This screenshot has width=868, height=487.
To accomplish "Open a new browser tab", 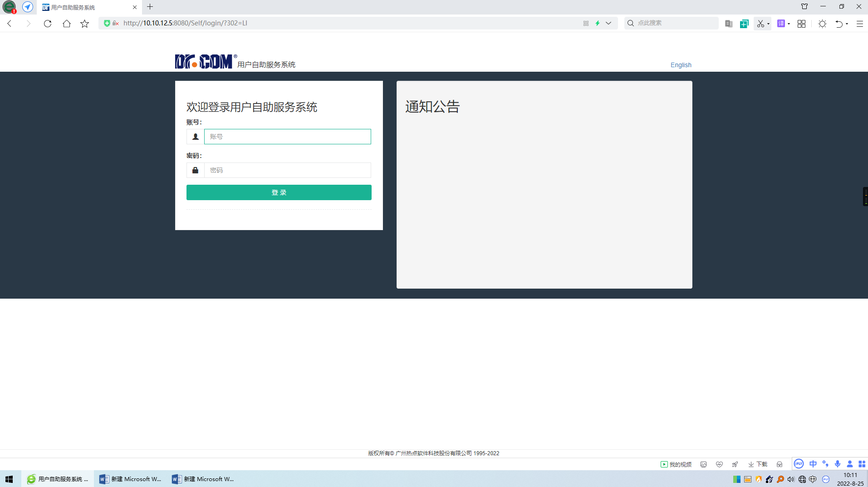I will 150,7.
